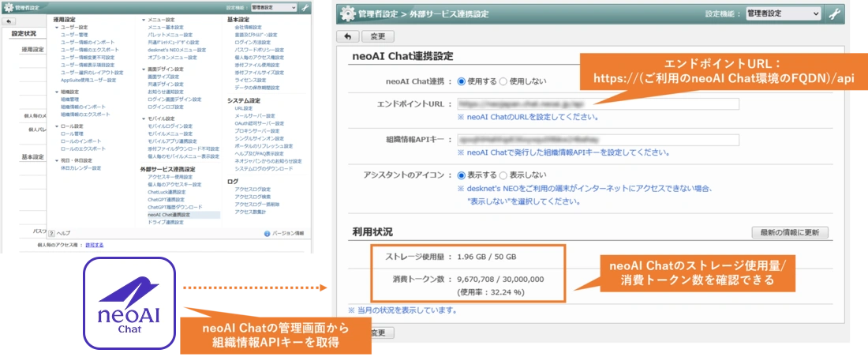Click the wrench icon in the right window header

pyautogui.click(x=834, y=14)
